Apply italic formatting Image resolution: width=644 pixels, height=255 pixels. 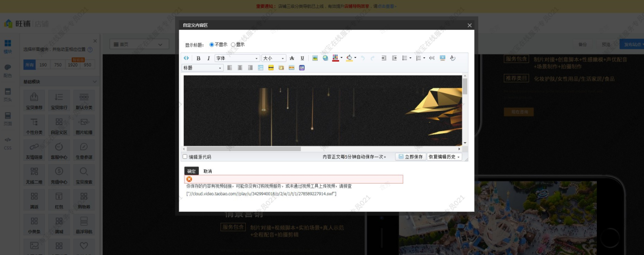pyautogui.click(x=209, y=58)
